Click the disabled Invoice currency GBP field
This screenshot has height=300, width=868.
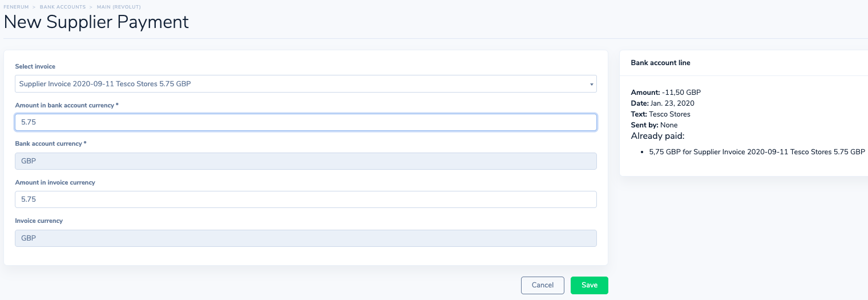305,238
